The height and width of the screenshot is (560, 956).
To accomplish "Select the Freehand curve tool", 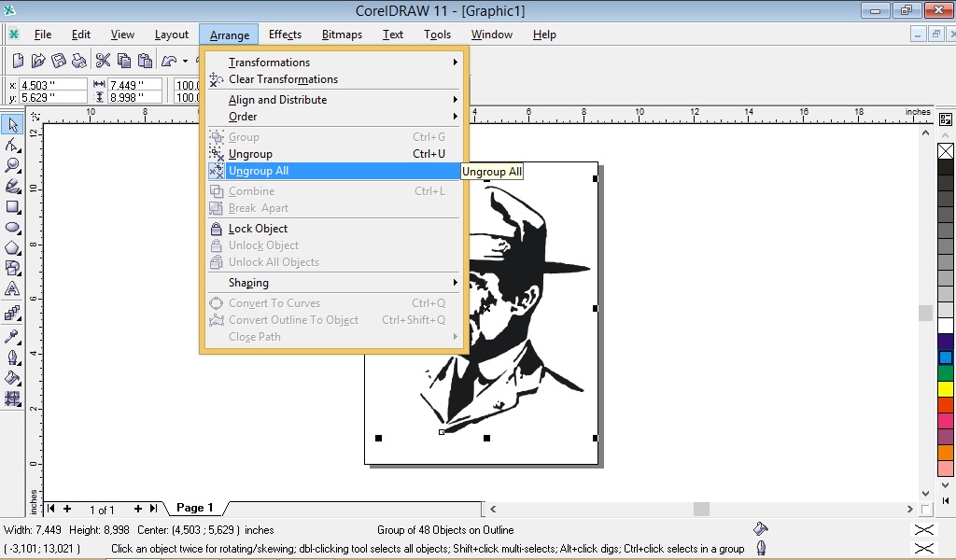I will (x=12, y=186).
